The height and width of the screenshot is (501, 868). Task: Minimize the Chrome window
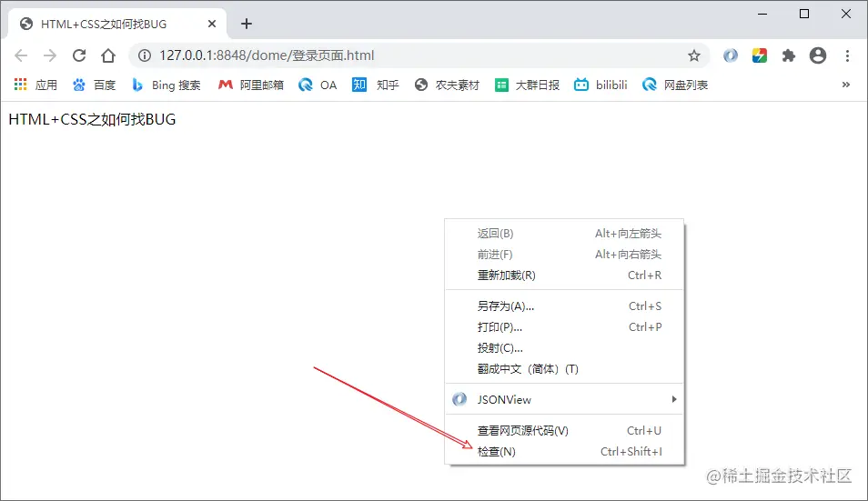[762, 14]
